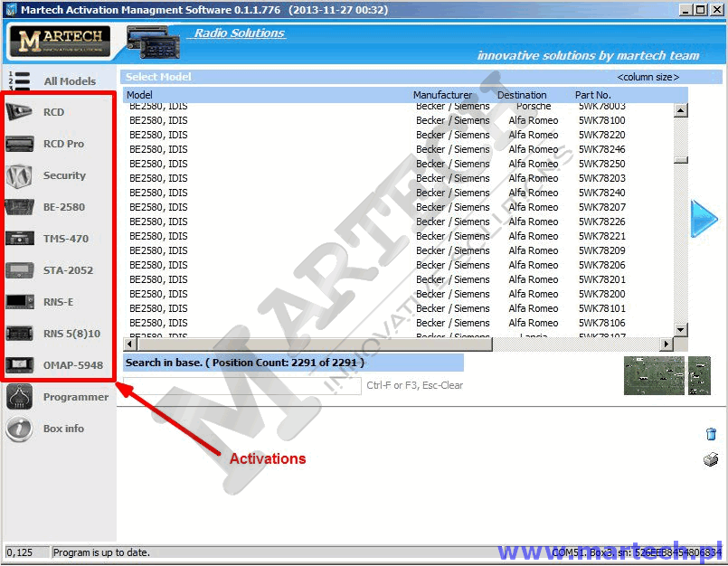The width and height of the screenshot is (728, 566).
Task: Select the RCD radio icon
Action: point(20,112)
